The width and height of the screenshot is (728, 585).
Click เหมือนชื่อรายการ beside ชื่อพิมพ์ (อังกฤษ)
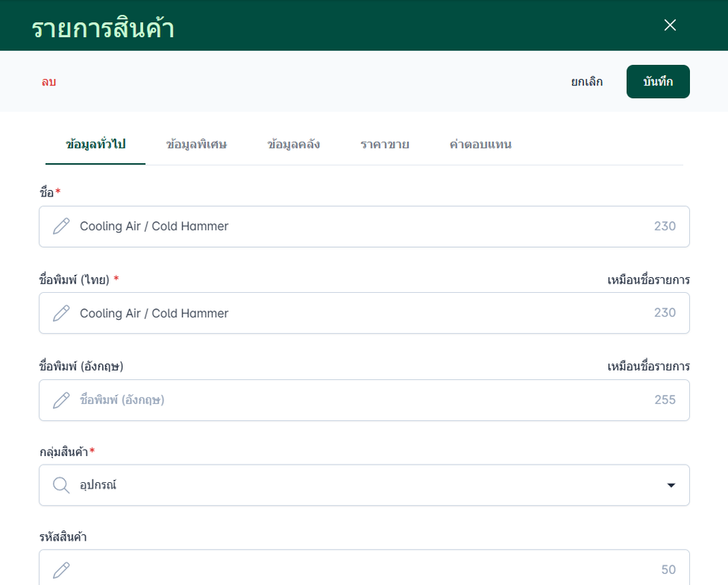(649, 367)
